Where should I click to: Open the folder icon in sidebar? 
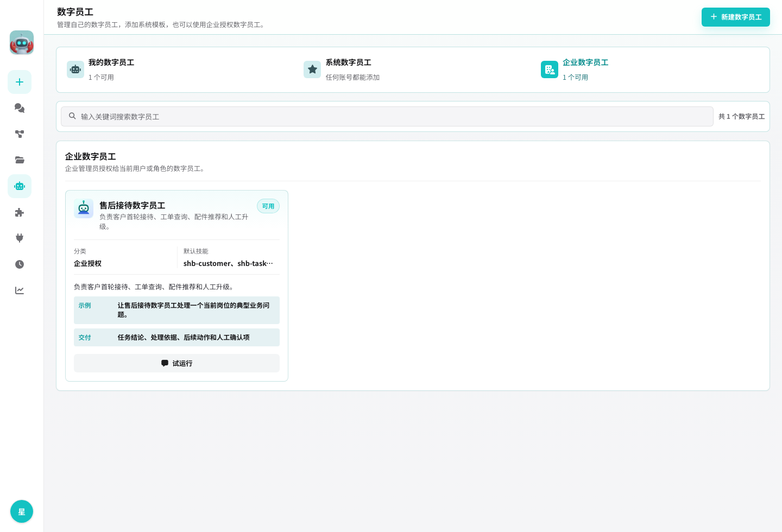(20, 160)
